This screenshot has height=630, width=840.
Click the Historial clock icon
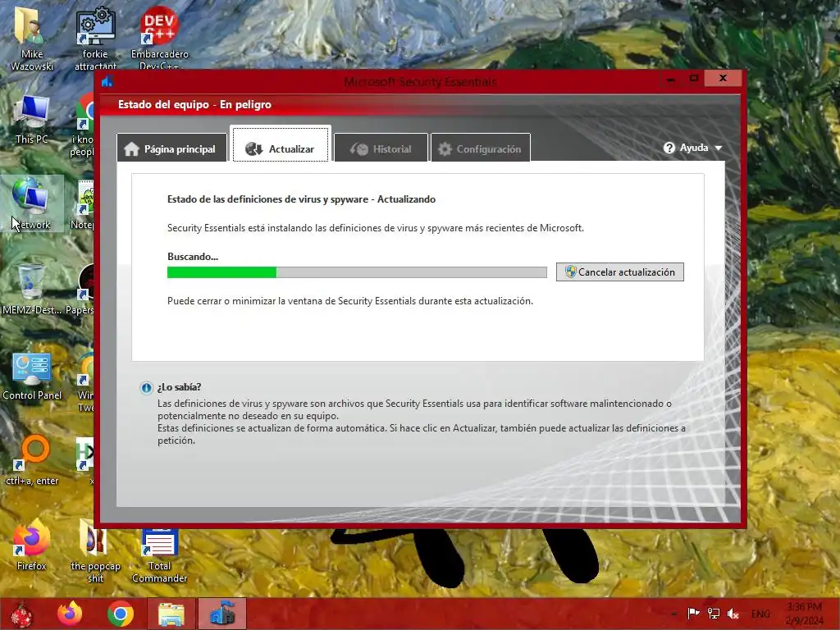click(359, 149)
